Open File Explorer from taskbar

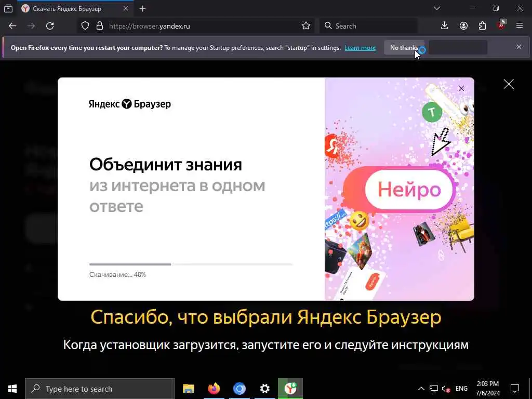tap(188, 389)
